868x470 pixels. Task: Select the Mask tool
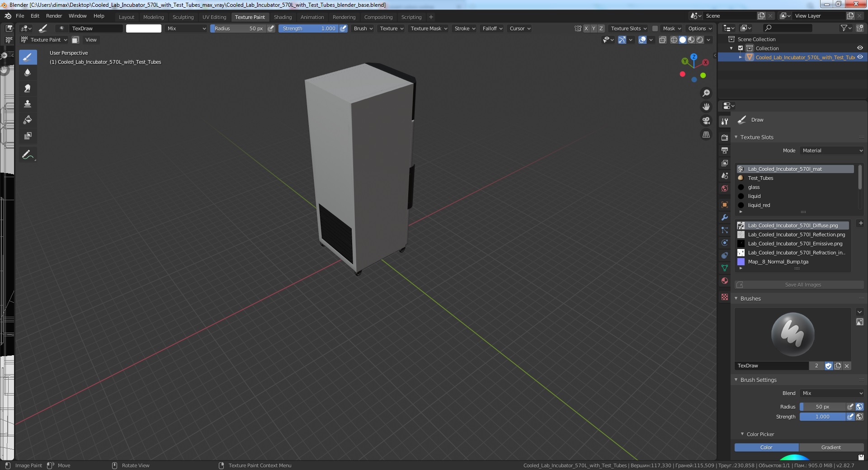28,136
